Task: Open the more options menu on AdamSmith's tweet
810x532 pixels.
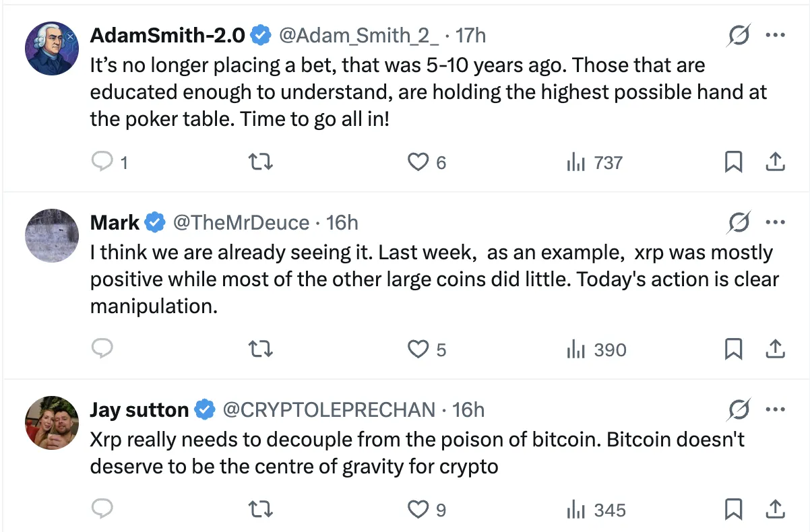Action: tap(776, 35)
